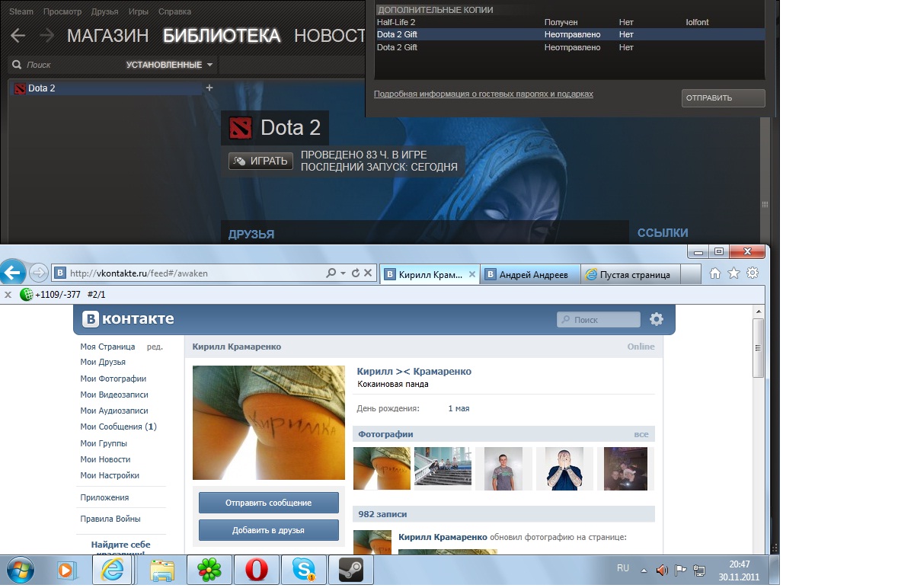Viewport: 914px width, 588px height.
Task: Click Добавить в друзья button
Action: point(268,530)
